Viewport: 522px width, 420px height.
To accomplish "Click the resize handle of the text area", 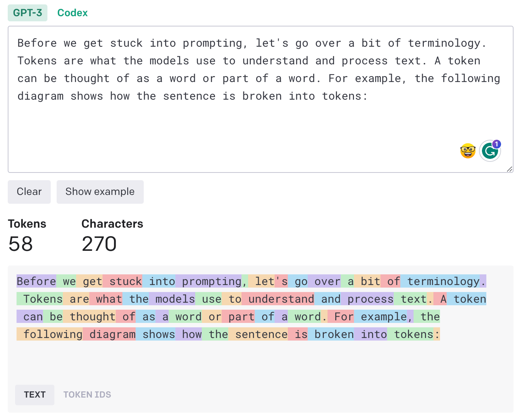I will (510, 170).
